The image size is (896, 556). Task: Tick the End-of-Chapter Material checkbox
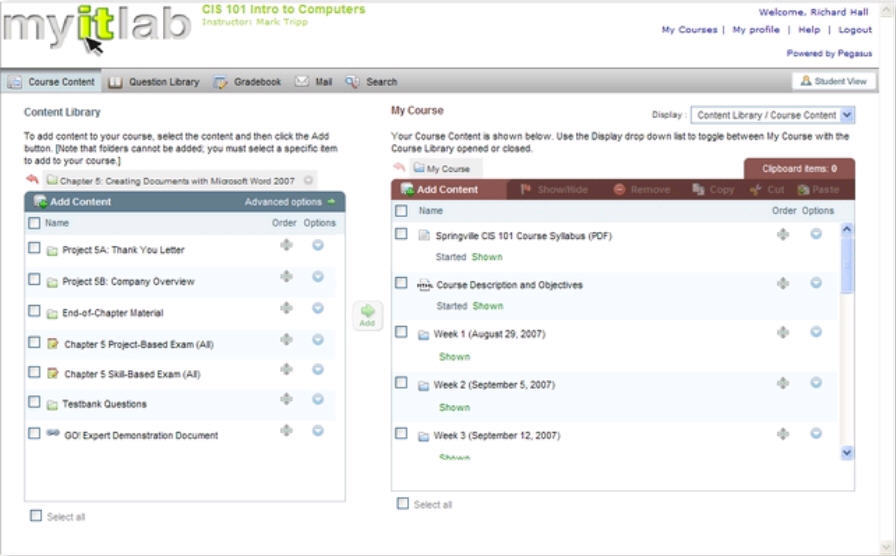pyautogui.click(x=34, y=311)
